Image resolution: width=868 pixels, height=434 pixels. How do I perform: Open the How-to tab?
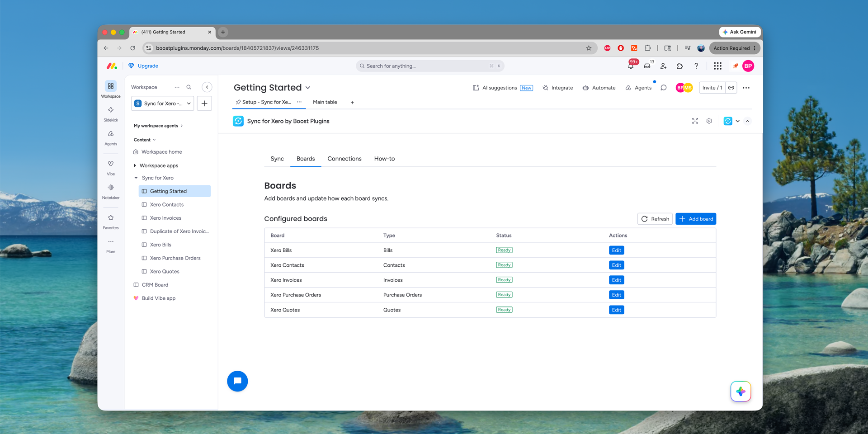pos(384,159)
